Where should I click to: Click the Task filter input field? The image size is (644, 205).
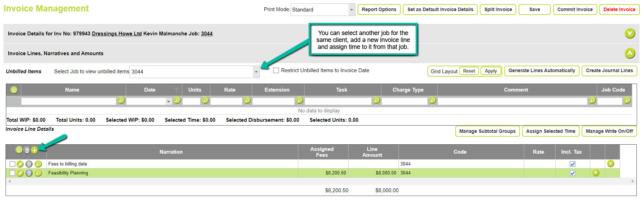338,101
